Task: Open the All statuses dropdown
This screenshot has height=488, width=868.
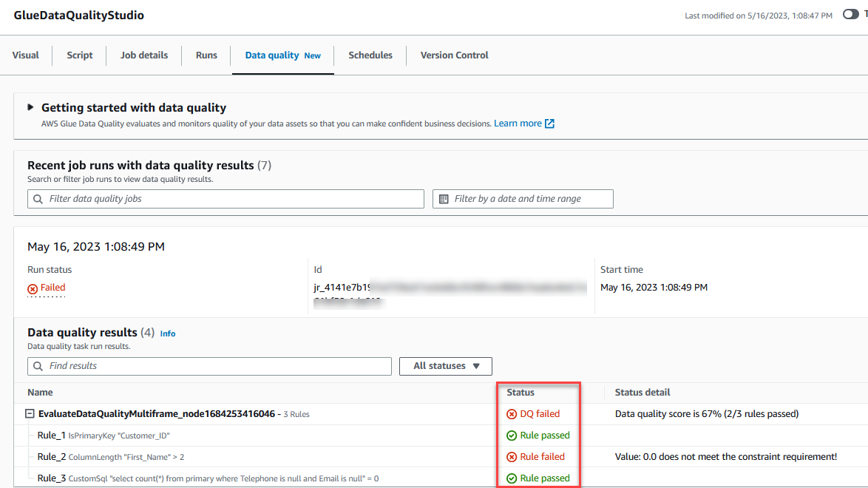Action: pos(446,366)
